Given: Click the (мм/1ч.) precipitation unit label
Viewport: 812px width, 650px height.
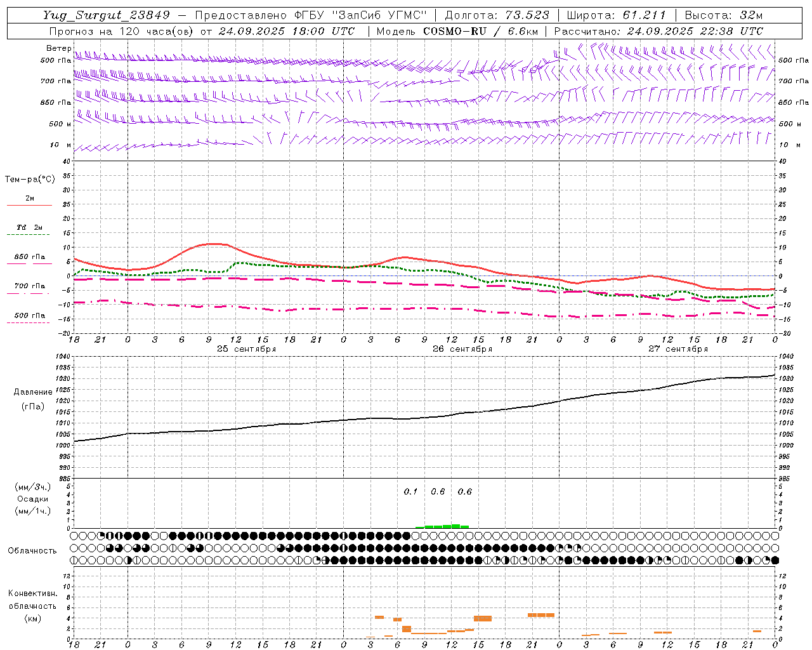Looking at the screenshot, I should tap(33, 511).
